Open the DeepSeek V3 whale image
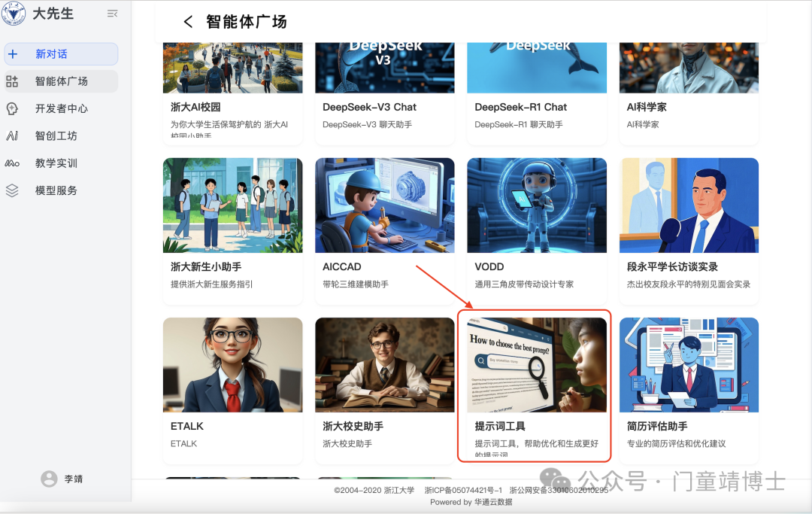The height and width of the screenshot is (514, 812). pos(385,68)
